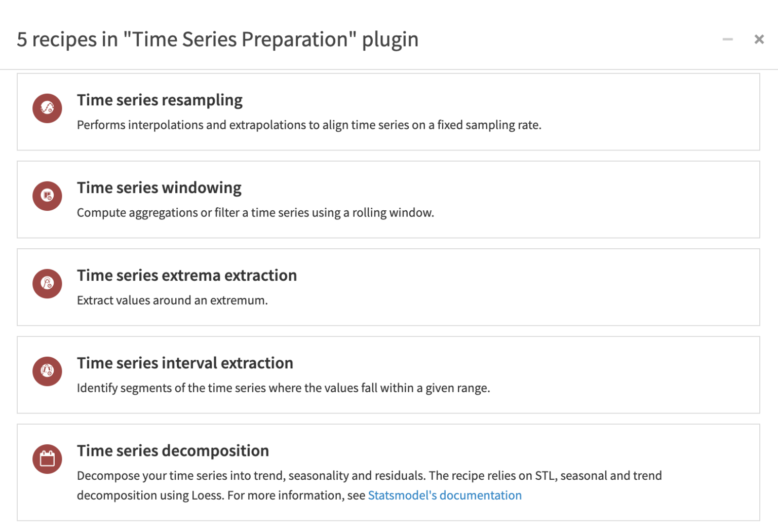This screenshot has height=532, width=778.
Task: Select the Time series interval extraction icon
Action: 47,371
